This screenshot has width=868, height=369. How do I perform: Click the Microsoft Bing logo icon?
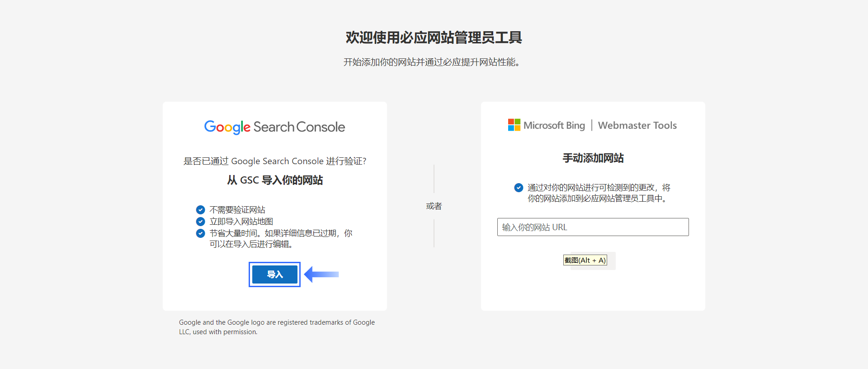(x=514, y=125)
